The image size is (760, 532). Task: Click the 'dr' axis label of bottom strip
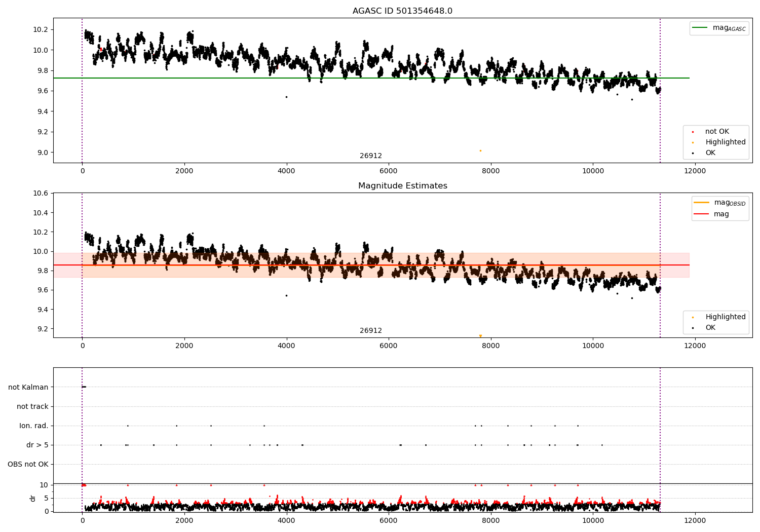pos(33,498)
